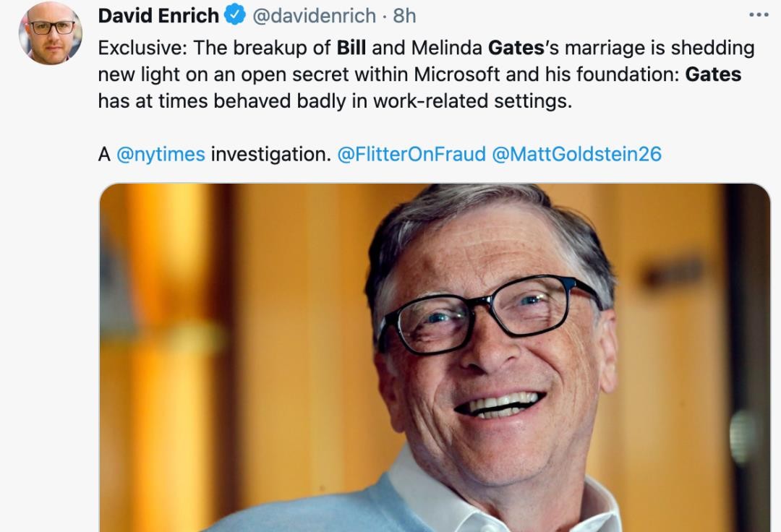This screenshot has width=781, height=532.
Task: Click the bold word "Bill" in tweet
Action: [x=351, y=48]
